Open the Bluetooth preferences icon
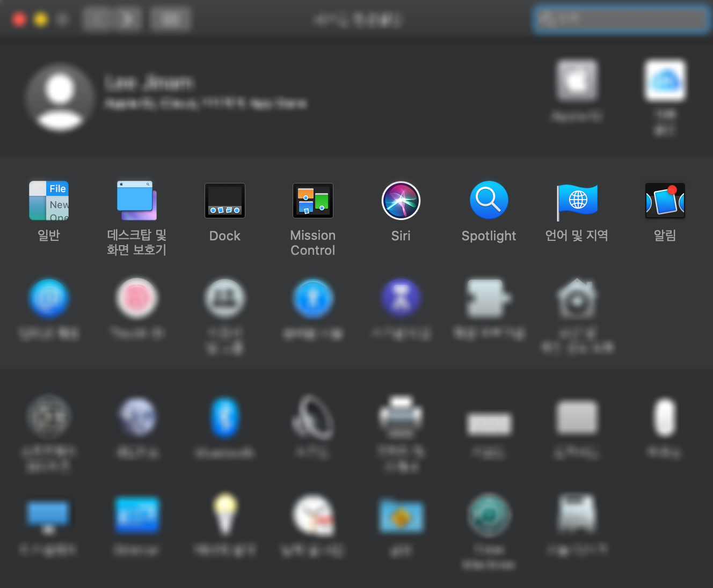Viewport: 713px width, 588px height. click(225, 417)
